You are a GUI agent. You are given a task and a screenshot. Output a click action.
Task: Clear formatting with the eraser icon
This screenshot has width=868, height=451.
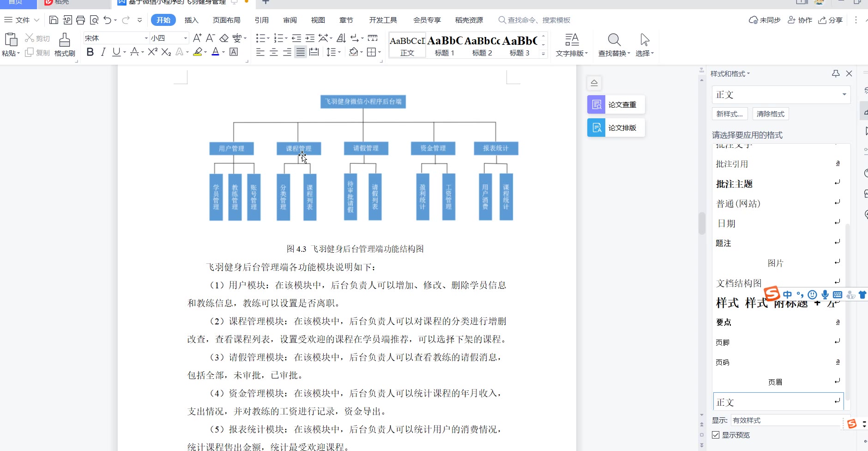[x=224, y=38]
